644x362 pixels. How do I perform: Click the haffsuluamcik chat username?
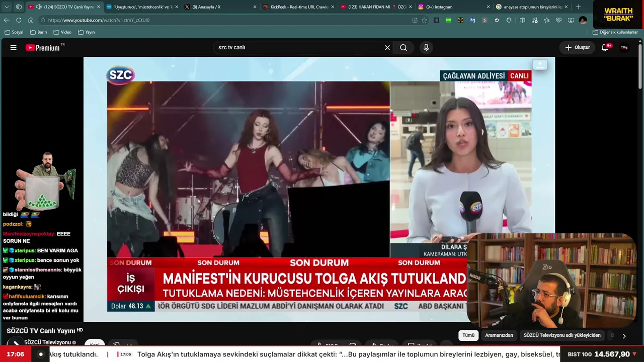pyautogui.click(x=27, y=297)
